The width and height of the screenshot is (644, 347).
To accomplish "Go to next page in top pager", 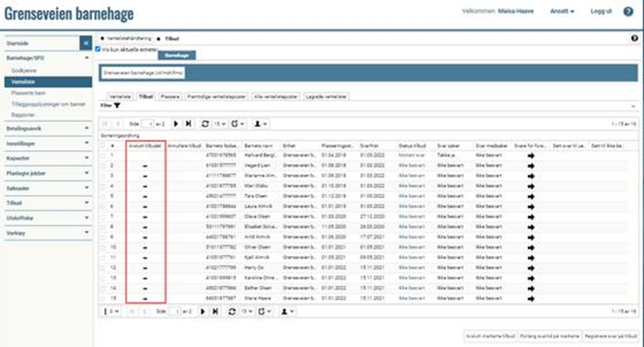I will tap(177, 124).
